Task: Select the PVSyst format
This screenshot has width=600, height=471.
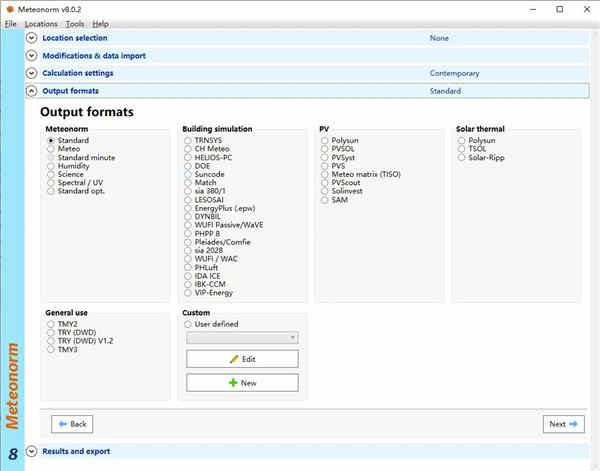Action: tap(338, 158)
